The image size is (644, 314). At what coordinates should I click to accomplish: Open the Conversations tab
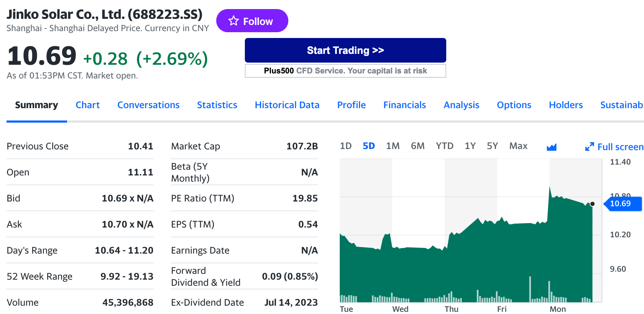(148, 105)
